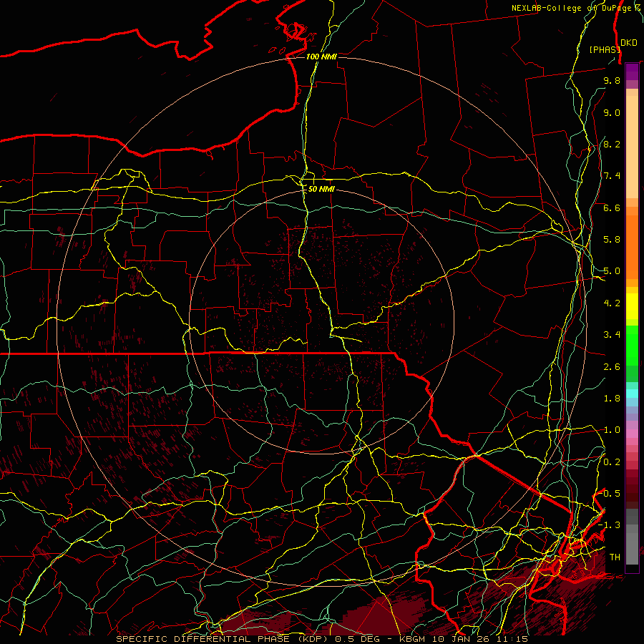Click the [PHAS] unit label
Image resolution: width=644 pixels, height=644 pixels.
coord(605,49)
